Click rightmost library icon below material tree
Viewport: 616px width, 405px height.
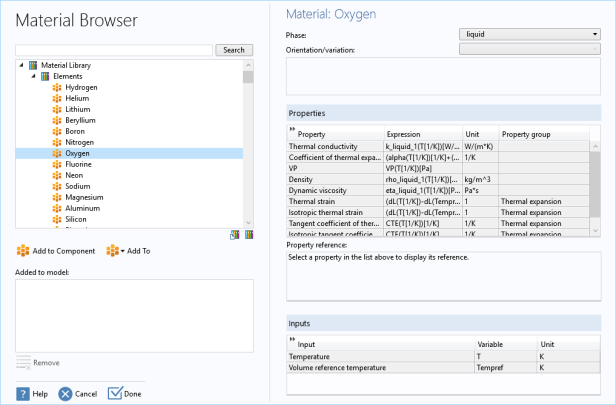click(248, 234)
